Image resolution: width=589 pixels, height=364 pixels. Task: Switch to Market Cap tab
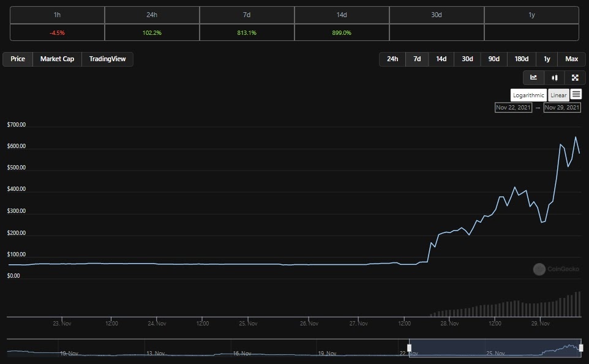[x=57, y=59]
